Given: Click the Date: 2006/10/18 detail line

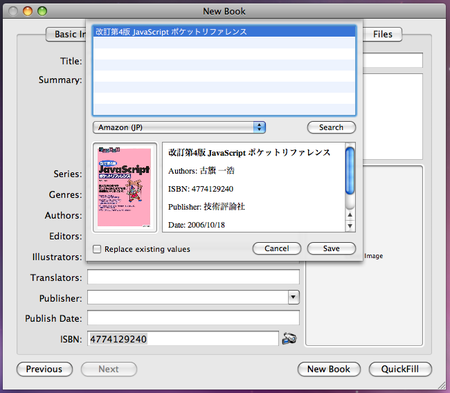Looking at the screenshot, I should [197, 225].
